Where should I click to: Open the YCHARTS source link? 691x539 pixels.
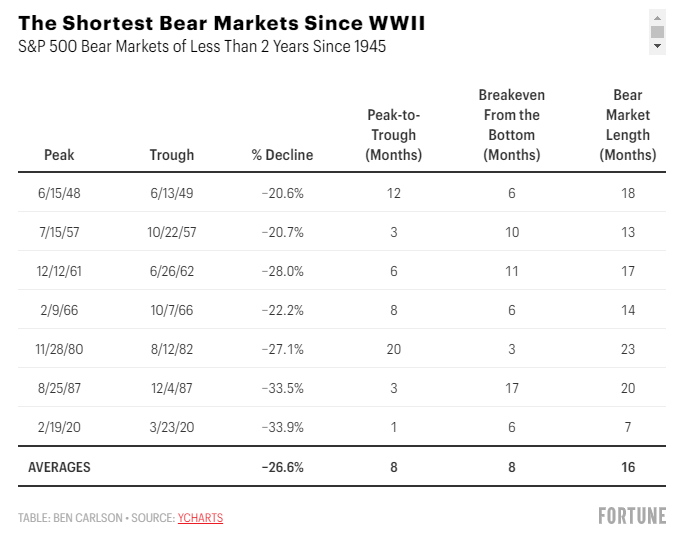tap(200, 517)
